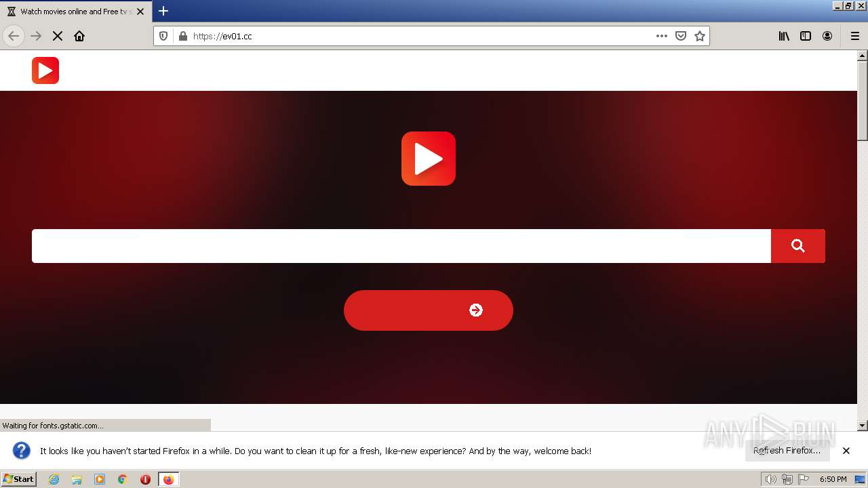Go back to previous page

coord(14,36)
